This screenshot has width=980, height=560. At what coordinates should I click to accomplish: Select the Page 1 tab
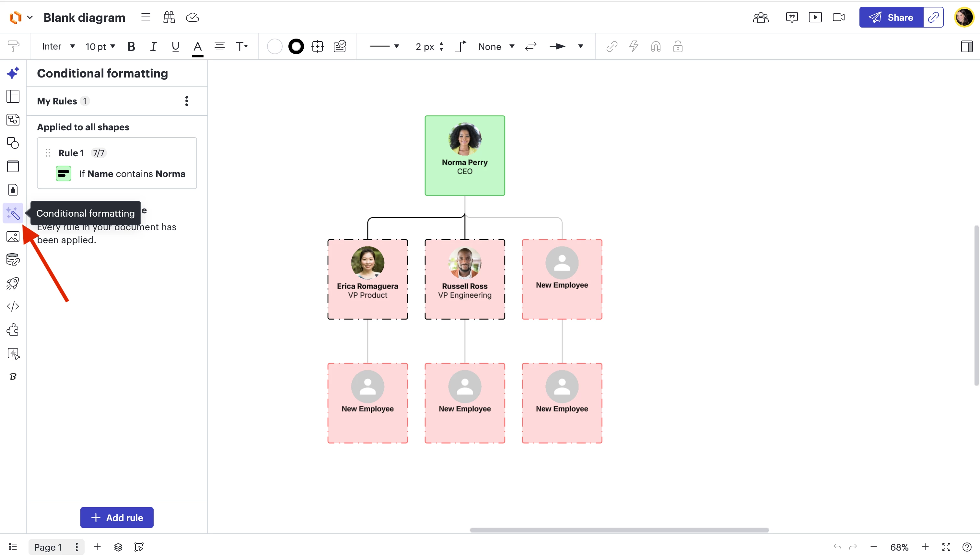(48, 547)
